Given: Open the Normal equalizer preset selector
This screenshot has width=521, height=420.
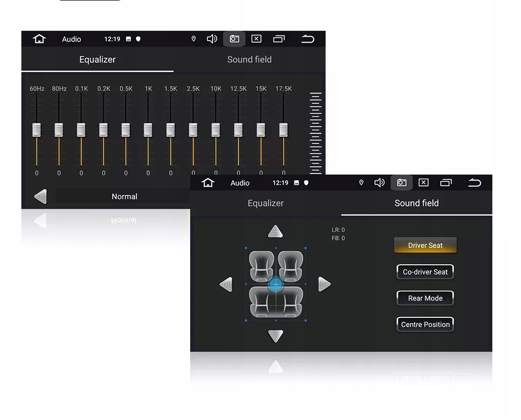Looking at the screenshot, I should pyautogui.click(x=123, y=196).
